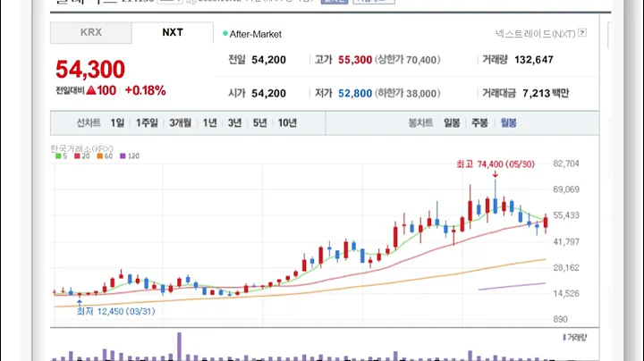Click the trading value 7,213 백만
Image resolution: width=644 pixels, height=361 pixels.
click(546, 94)
